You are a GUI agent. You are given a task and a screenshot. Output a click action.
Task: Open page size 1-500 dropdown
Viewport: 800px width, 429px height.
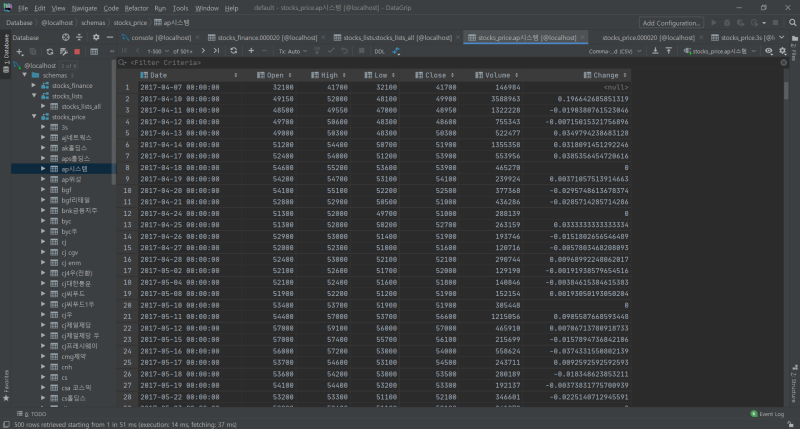158,52
